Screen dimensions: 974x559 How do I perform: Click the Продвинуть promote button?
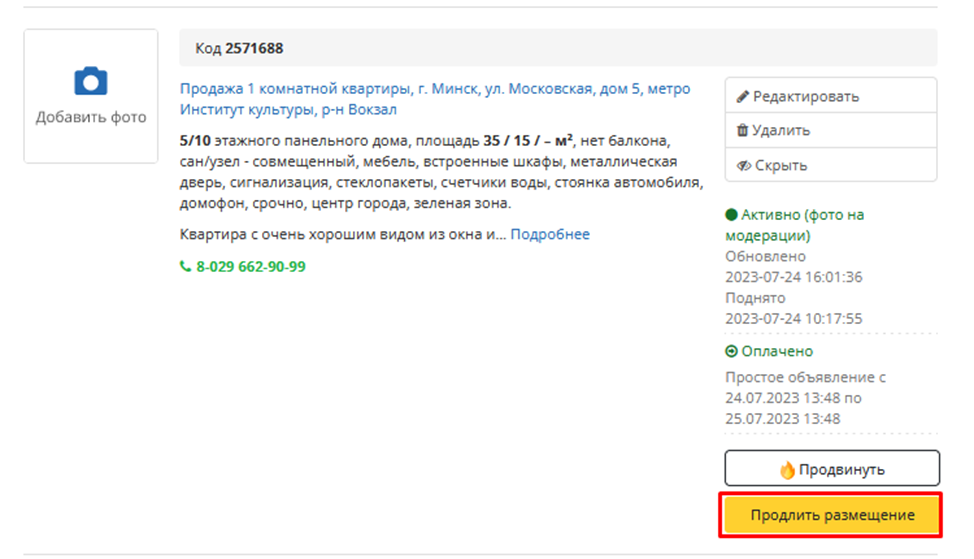pyautogui.click(x=832, y=468)
